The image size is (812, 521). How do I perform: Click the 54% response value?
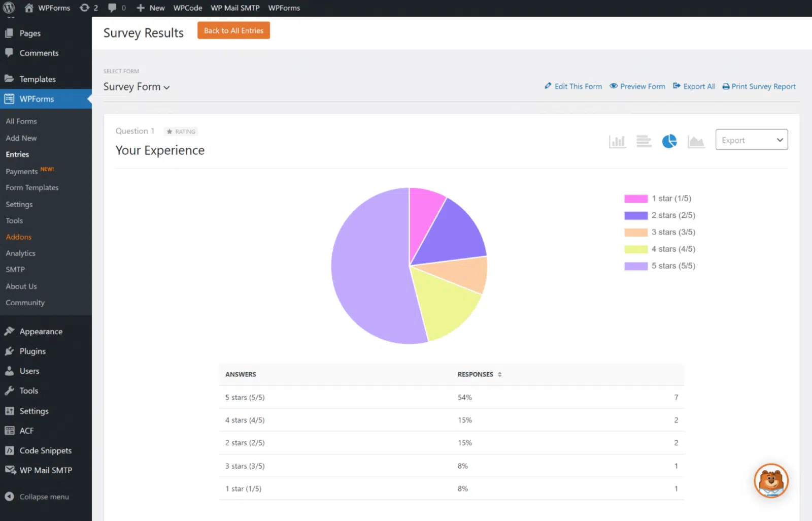pos(464,398)
